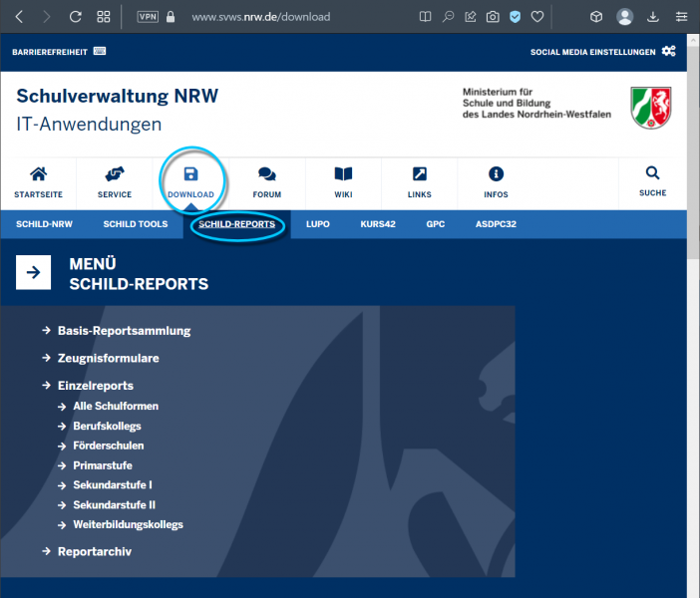Toggle menu with white arrow box button
Viewport: 700px width, 598px height.
click(34, 273)
